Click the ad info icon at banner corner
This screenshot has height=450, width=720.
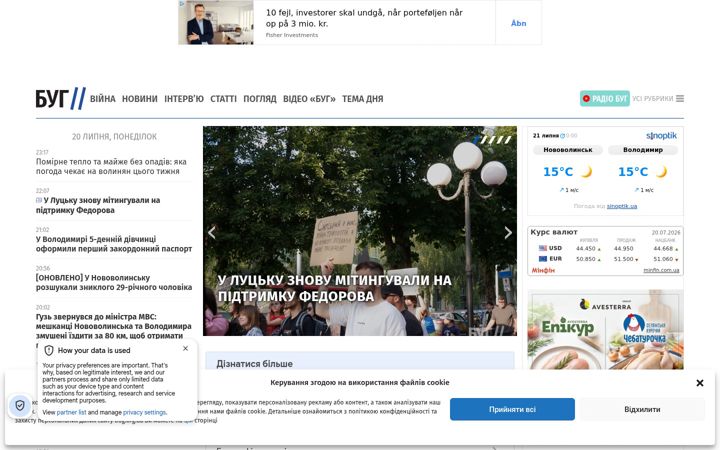click(182, 4)
